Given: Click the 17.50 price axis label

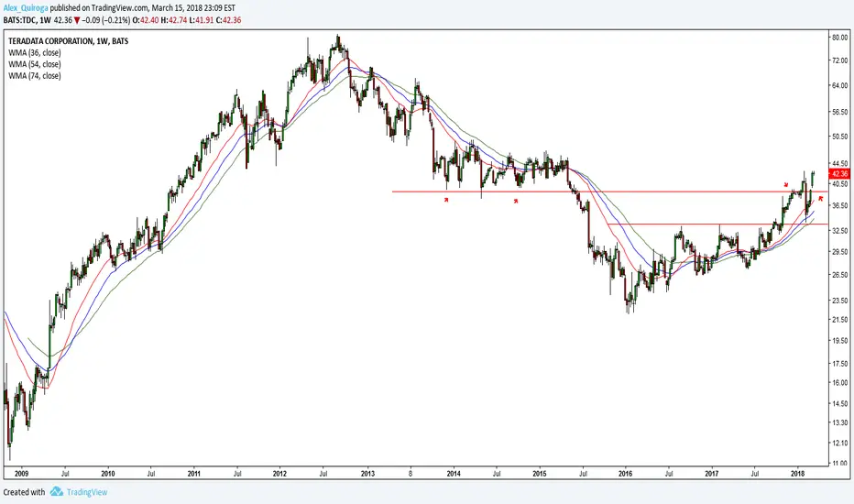Looking at the screenshot, I should click(840, 364).
